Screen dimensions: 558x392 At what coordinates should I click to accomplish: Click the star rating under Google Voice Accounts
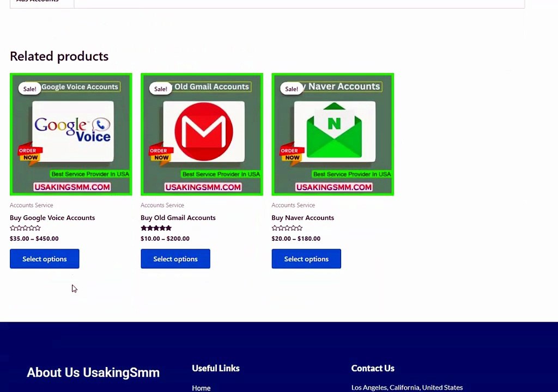coord(25,228)
